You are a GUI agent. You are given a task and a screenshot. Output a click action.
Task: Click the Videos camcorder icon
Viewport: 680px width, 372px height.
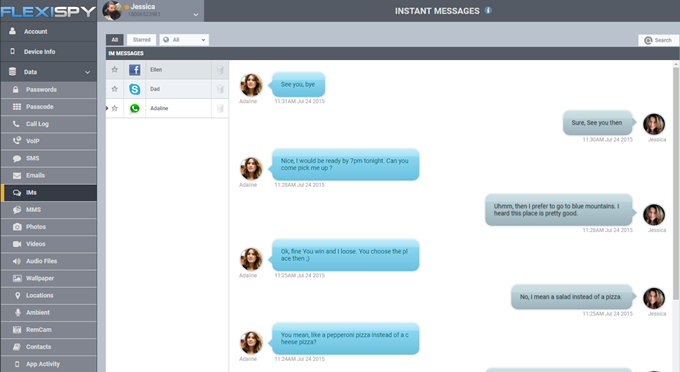(17, 244)
